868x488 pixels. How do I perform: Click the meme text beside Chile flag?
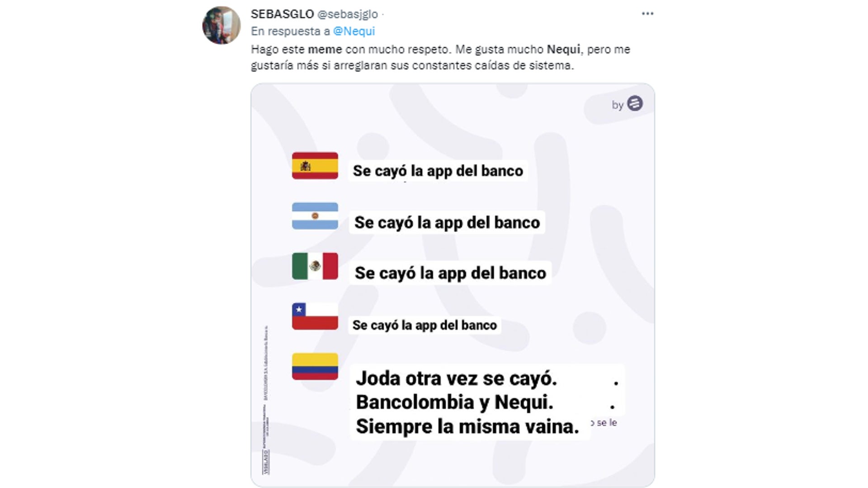[x=425, y=325]
